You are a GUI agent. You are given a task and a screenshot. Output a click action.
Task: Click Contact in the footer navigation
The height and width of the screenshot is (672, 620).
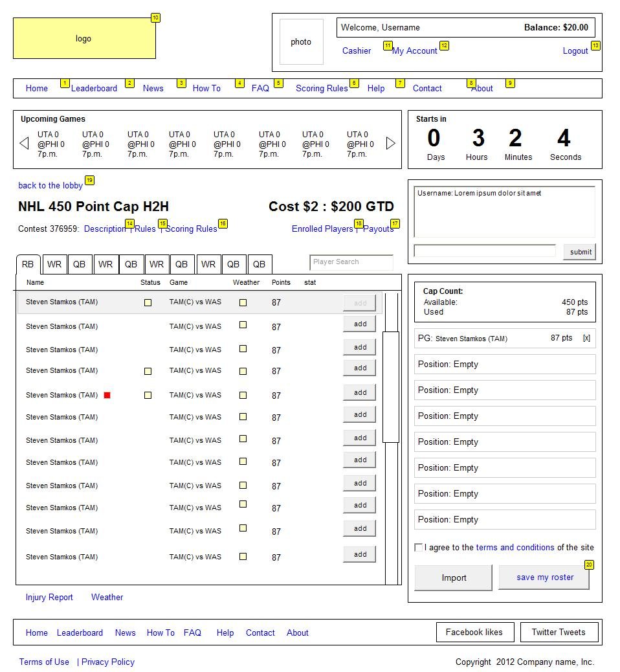(260, 633)
